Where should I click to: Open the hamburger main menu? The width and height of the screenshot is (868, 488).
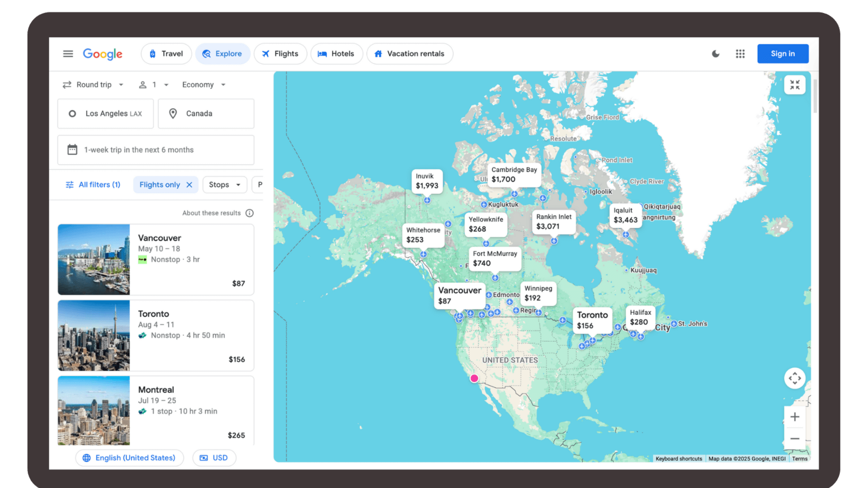[x=68, y=54]
